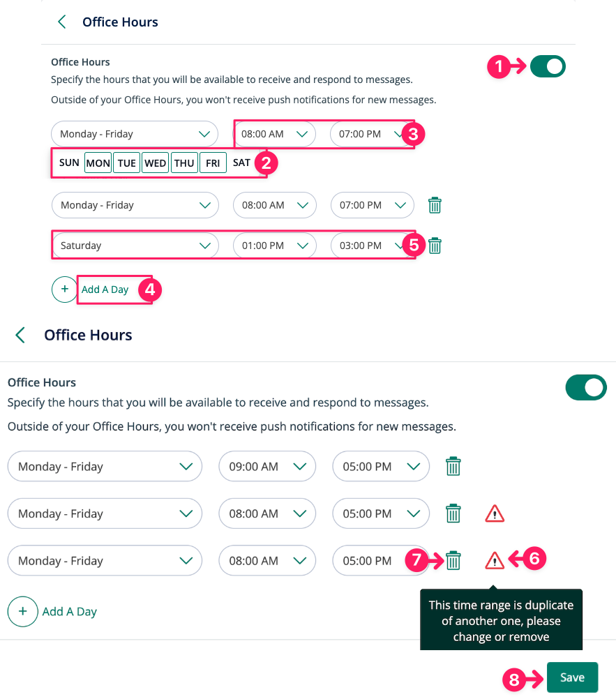Image resolution: width=616 pixels, height=699 pixels.
Task: Expand the 09:00 AM start time dropdown
Action: (x=267, y=467)
